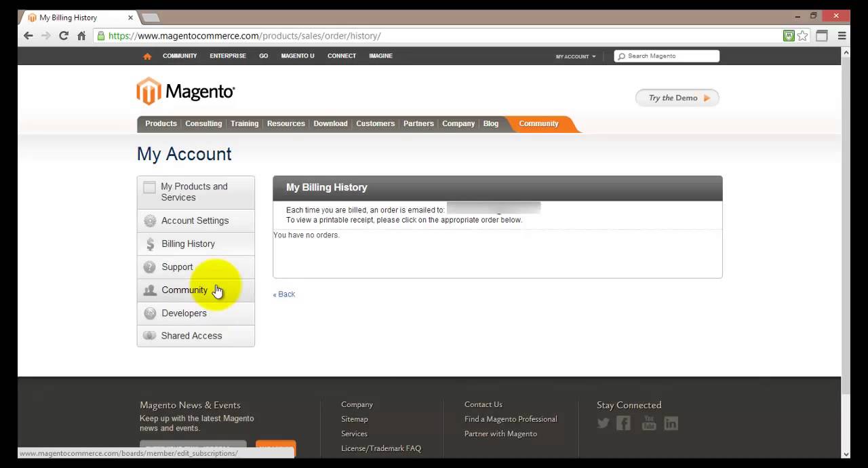The width and height of the screenshot is (868, 468).
Task: Click CONNECT in the top black bar
Action: tap(342, 56)
